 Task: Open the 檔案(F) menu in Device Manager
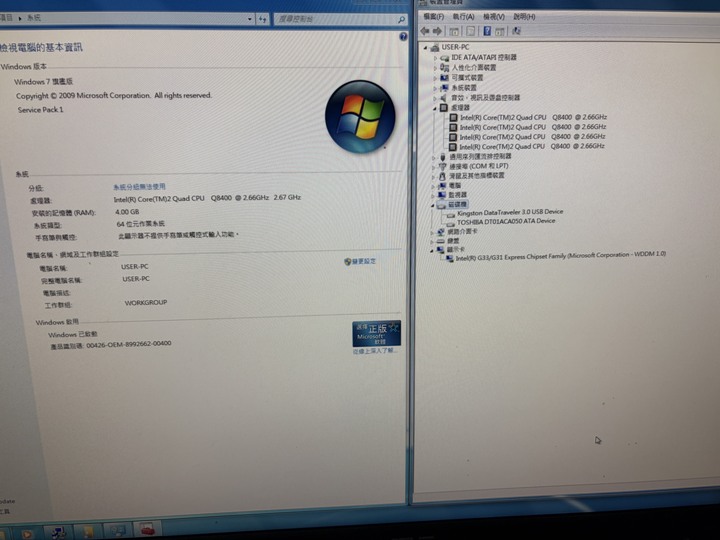tap(433, 17)
